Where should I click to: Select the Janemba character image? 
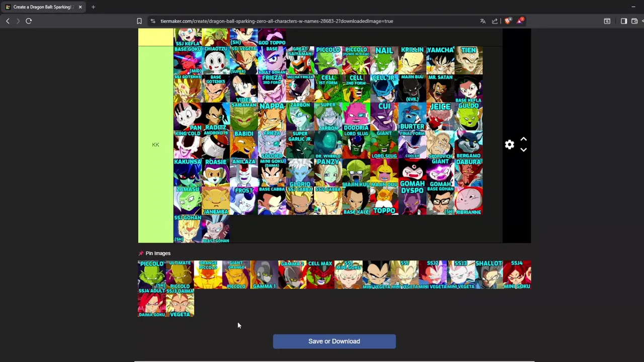click(216, 201)
